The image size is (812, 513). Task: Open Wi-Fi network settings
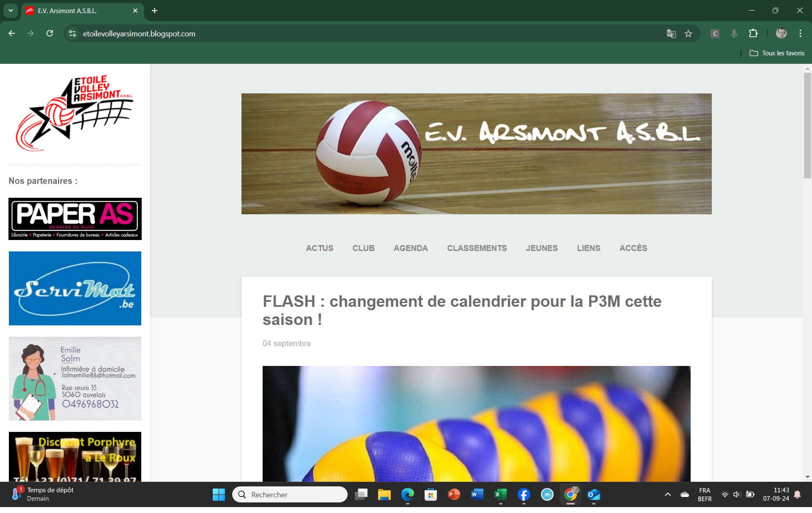coord(725,494)
